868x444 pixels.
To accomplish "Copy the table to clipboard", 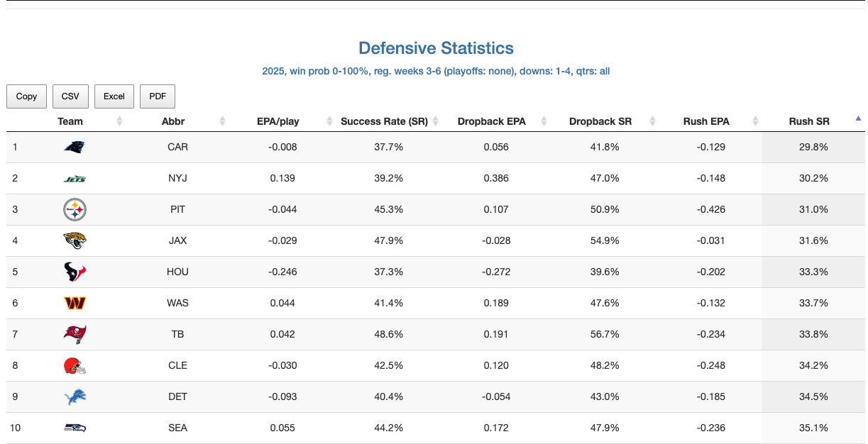I will click(x=26, y=96).
